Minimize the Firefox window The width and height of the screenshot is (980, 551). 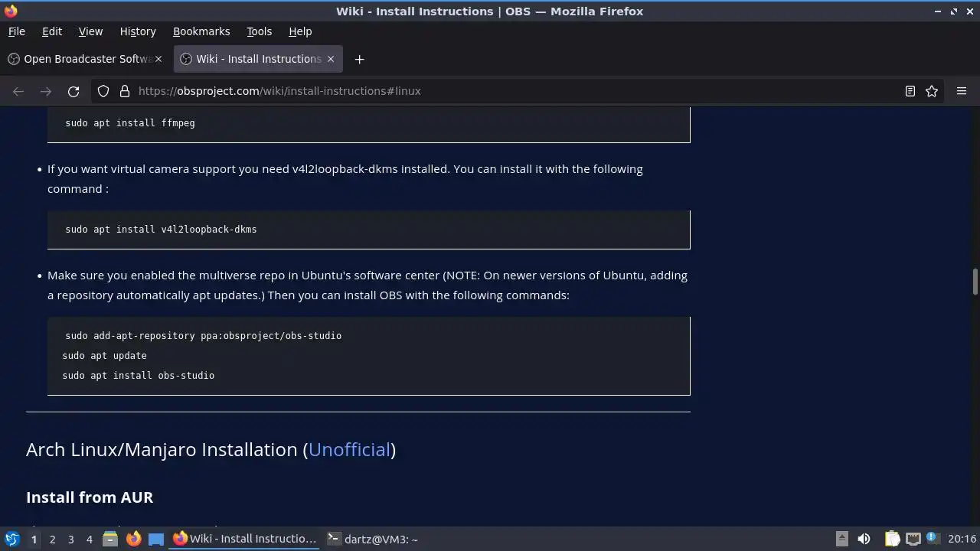tap(938, 11)
